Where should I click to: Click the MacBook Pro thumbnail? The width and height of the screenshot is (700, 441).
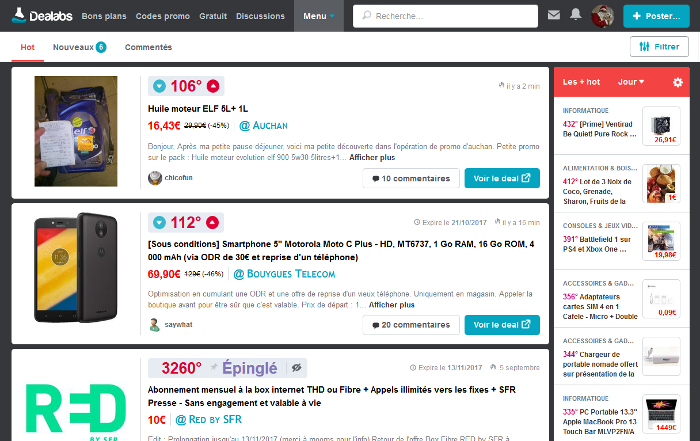click(661, 414)
